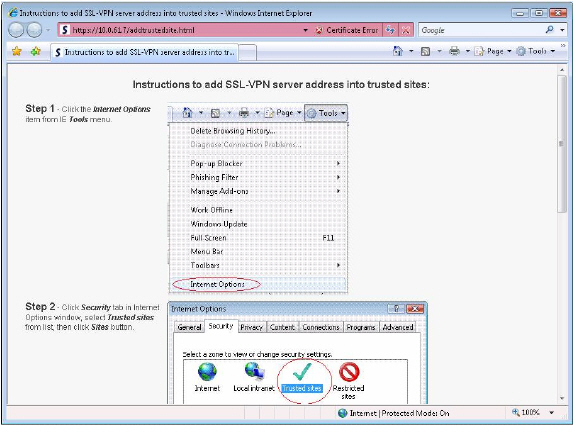The image size is (576, 446).
Task: Click the red Stop icon beside Refresh
Action: click(406, 30)
